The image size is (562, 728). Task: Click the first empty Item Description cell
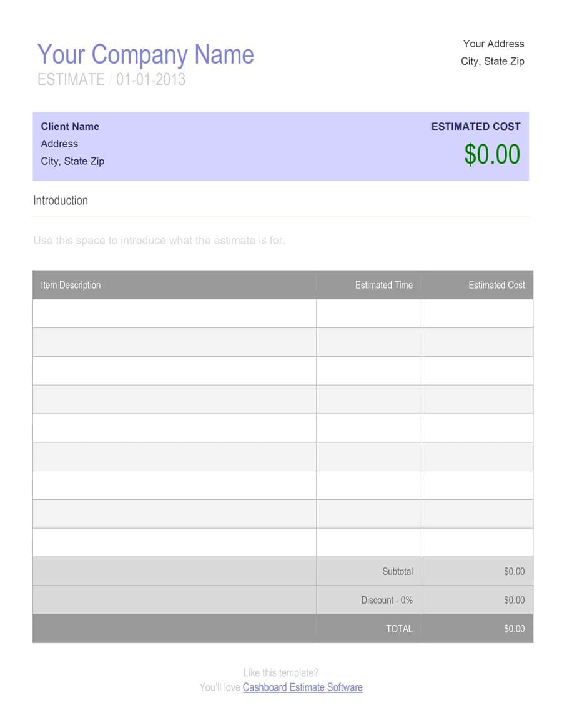point(174,313)
